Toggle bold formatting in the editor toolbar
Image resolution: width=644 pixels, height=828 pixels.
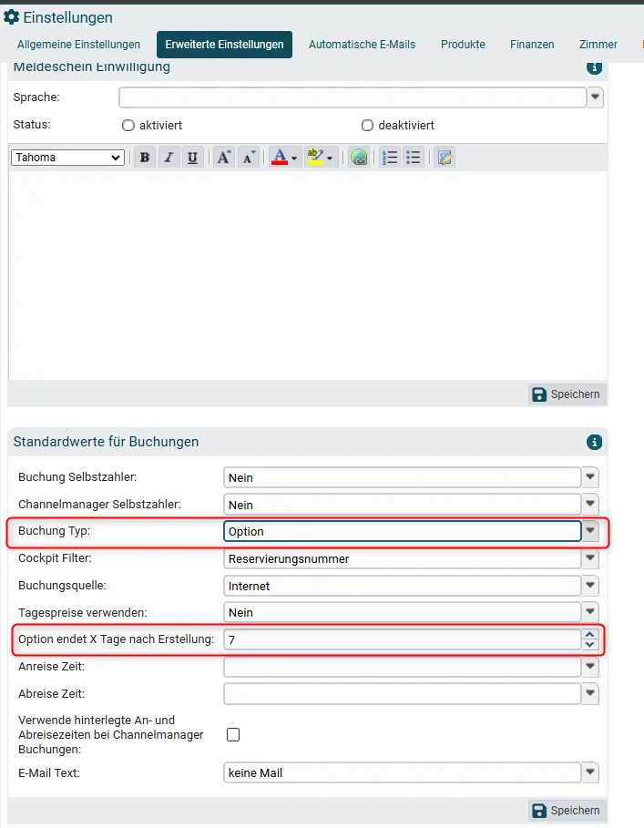point(145,158)
